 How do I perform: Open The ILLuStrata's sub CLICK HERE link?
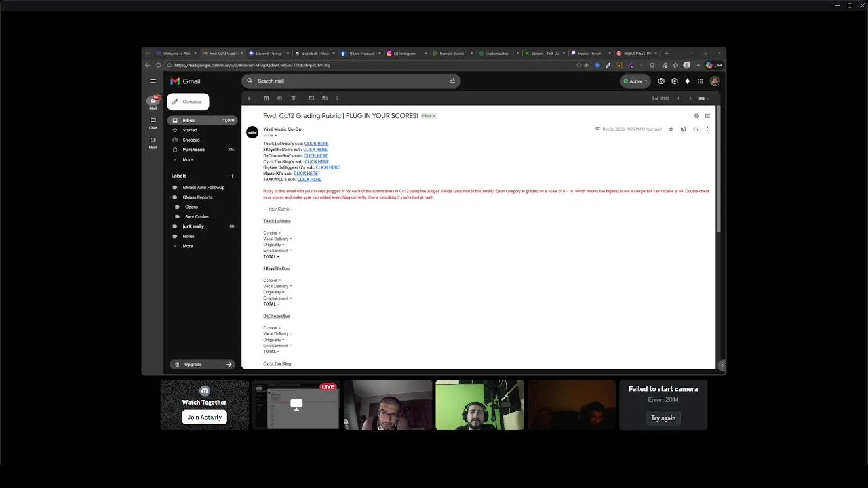point(316,144)
